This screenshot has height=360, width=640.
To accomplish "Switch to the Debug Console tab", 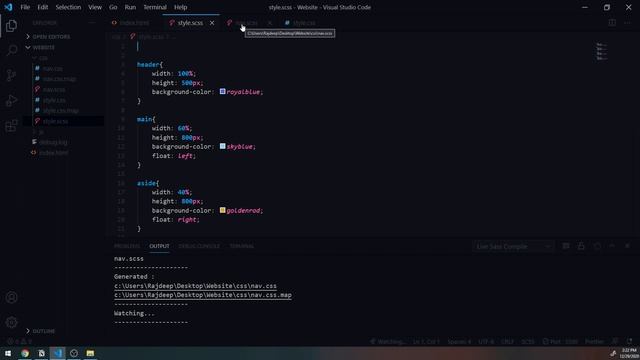I will [199, 246].
